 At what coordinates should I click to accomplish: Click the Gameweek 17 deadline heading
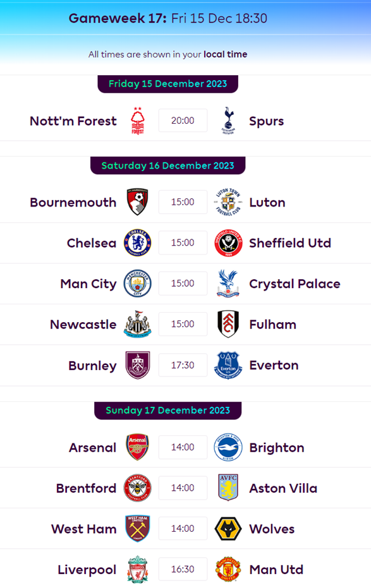pyautogui.click(x=167, y=18)
